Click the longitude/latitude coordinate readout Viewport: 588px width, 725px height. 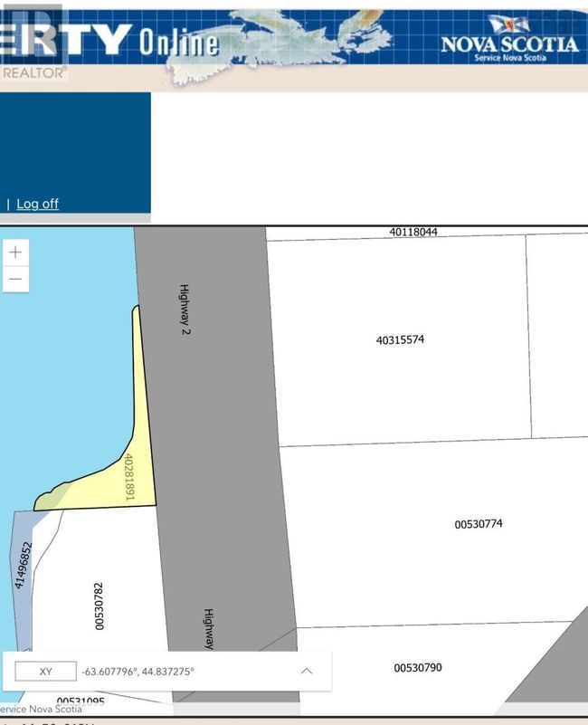point(138,672)
